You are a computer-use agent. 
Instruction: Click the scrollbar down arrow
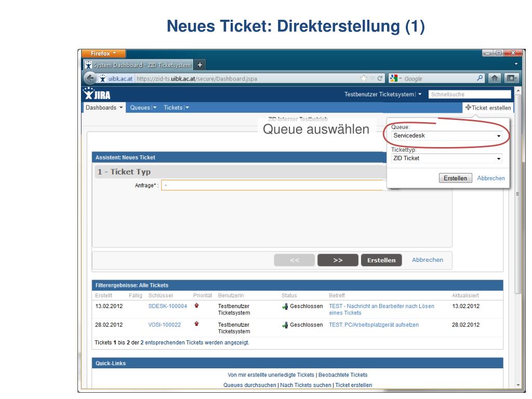pyautogui.click(x=518, y=385)
